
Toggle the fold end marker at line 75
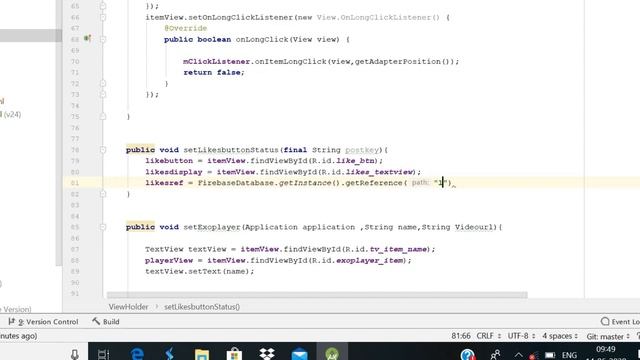(103, 116)
